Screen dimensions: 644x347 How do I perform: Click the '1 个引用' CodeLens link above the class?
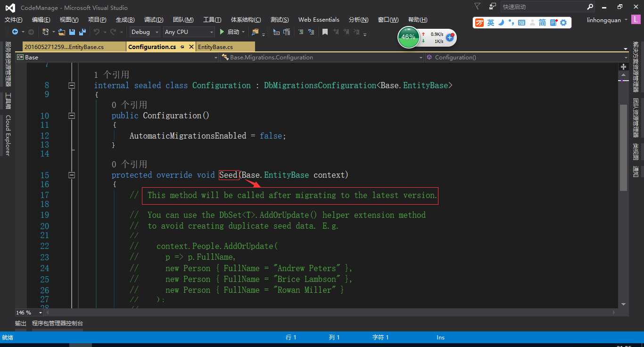pos(111,75)
